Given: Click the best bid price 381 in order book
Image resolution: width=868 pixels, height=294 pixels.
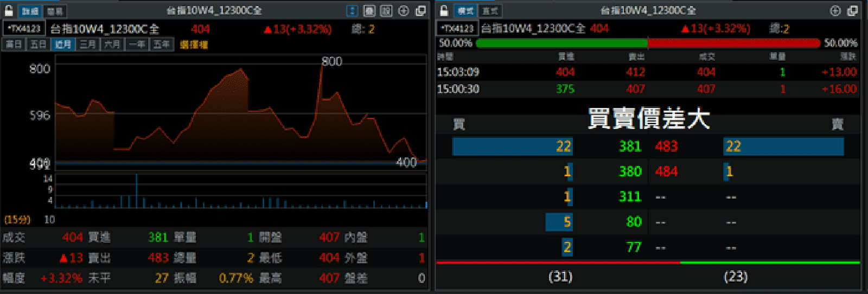Looking at the screenshot, I should pos(630,146).
